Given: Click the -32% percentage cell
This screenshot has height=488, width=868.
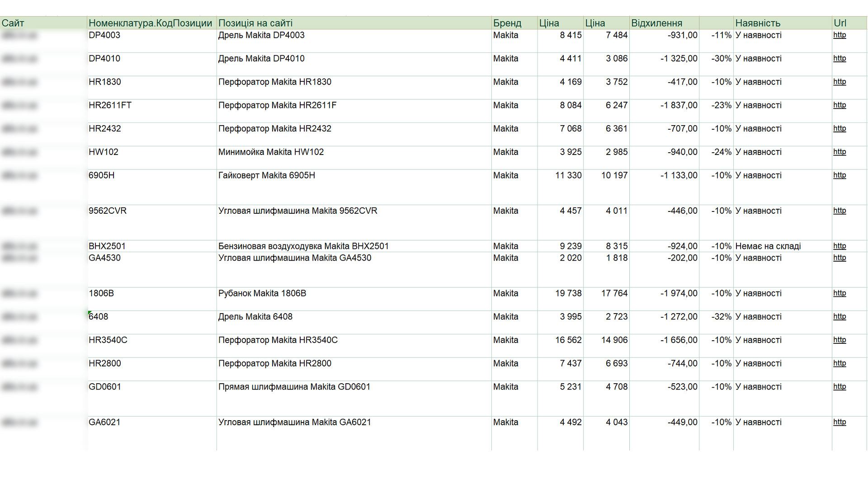Looking at the screenshot, I should pos(721,317).
